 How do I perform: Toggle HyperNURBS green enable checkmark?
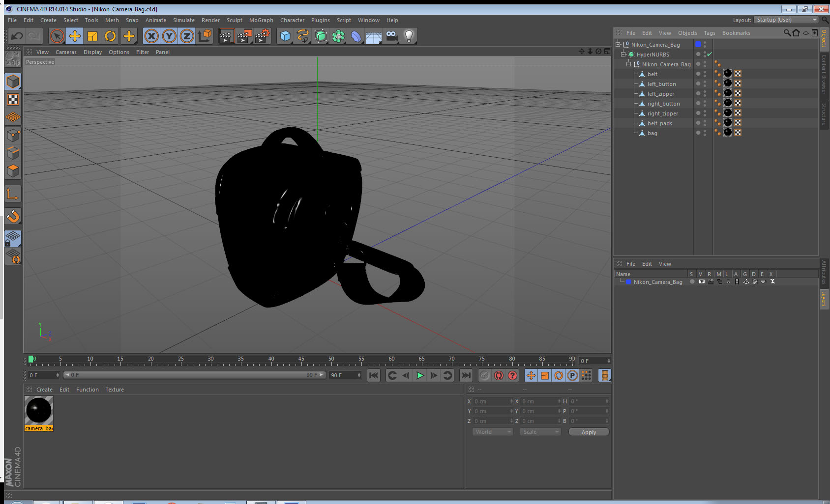pyautogui.click(x=710, y=54)
